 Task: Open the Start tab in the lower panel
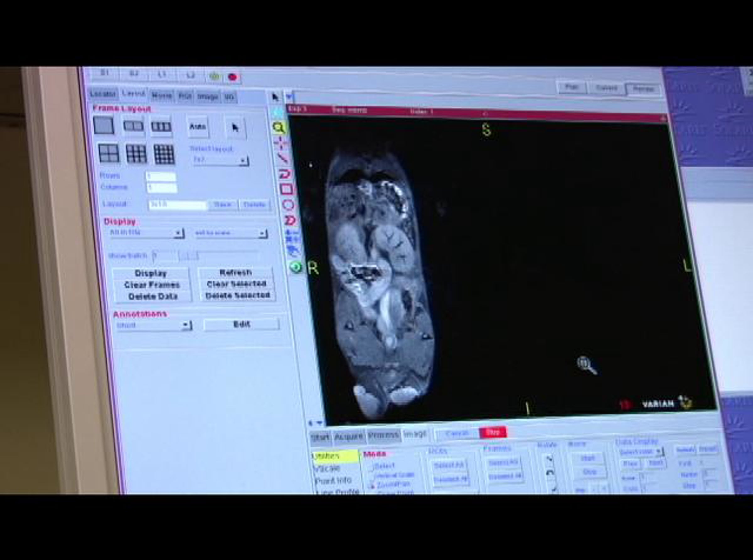coord(320,438)
